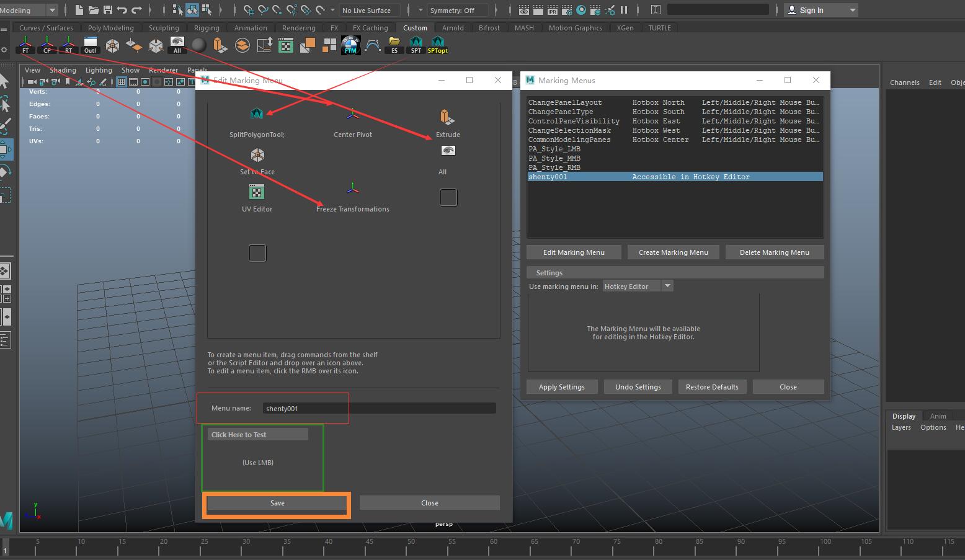Click the FT freeze transformations shelf icon
Viewport: 965px width, 560px height.
click(25, 45)
